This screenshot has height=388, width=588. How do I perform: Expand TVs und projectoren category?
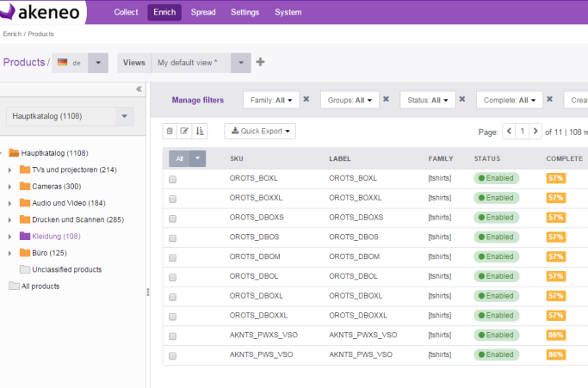(x=10, y=170)
